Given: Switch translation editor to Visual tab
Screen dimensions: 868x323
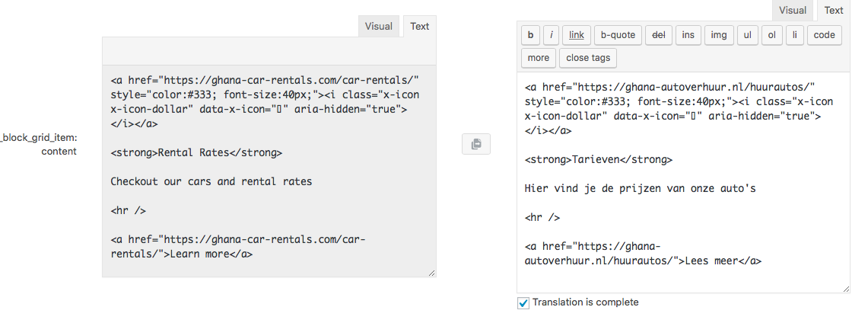Looking at the screenshot, I should tap(792, 10).
